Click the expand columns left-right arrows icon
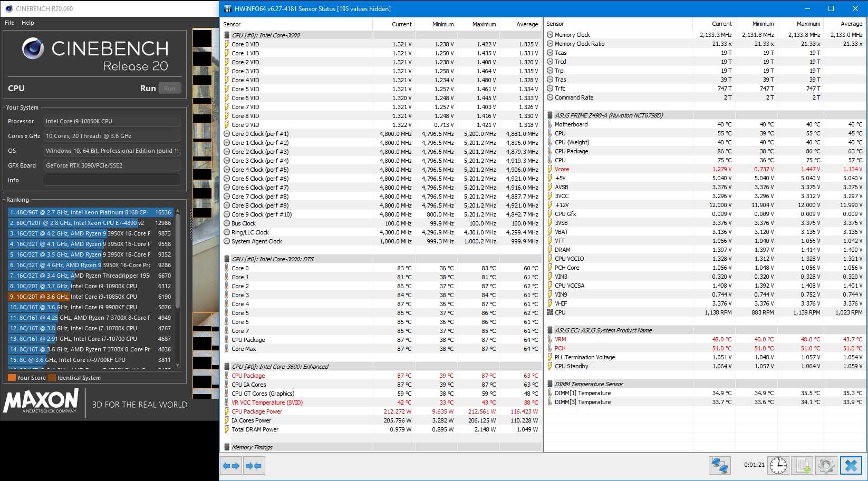This screenshot has height=481, width=868. [231, 466]
